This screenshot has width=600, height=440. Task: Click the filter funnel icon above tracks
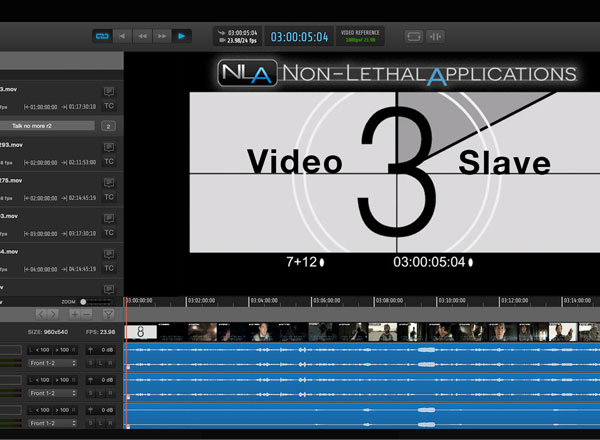coord(109,314)
